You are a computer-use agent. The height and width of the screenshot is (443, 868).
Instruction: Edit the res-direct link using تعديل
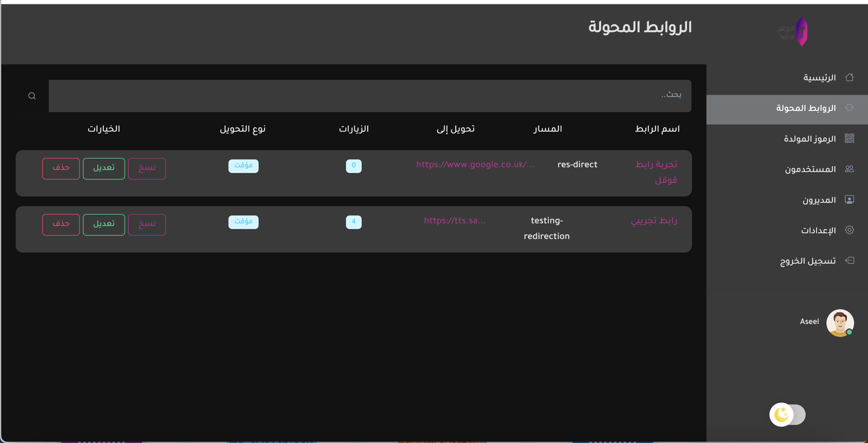[104, 168]
